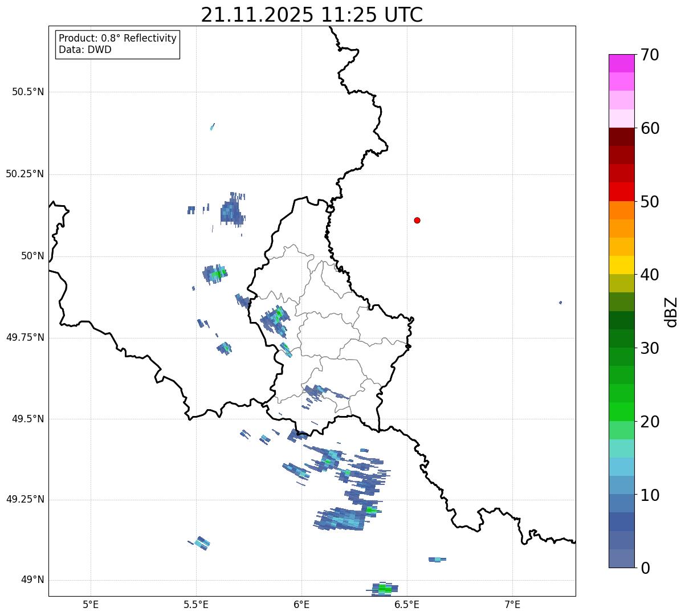Pick the olive swatch just below 40 dBZ
This screenshot has height=616, width=685.
click(x=621, y=283)
